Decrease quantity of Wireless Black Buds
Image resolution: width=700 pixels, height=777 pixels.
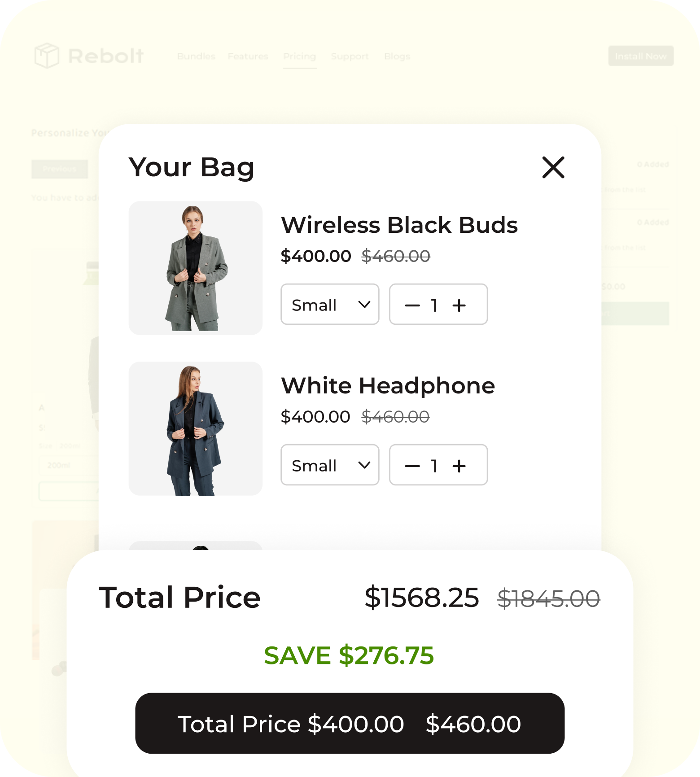point(412,306)
